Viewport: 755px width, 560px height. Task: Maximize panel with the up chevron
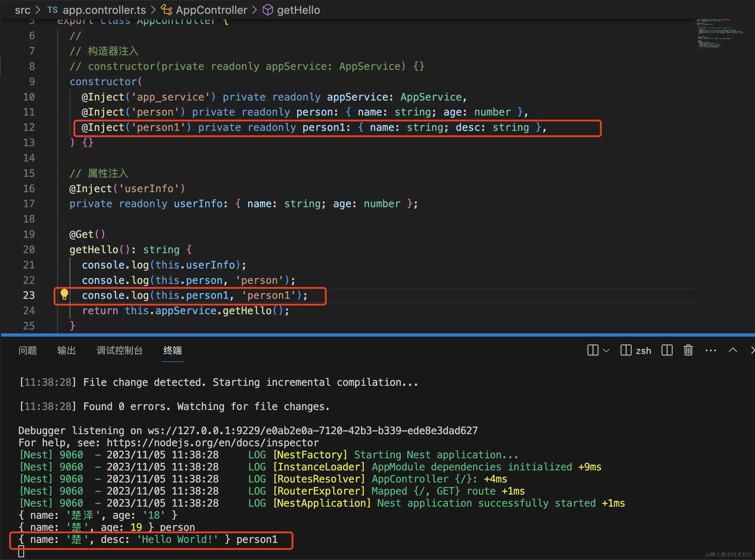point(733,350)
